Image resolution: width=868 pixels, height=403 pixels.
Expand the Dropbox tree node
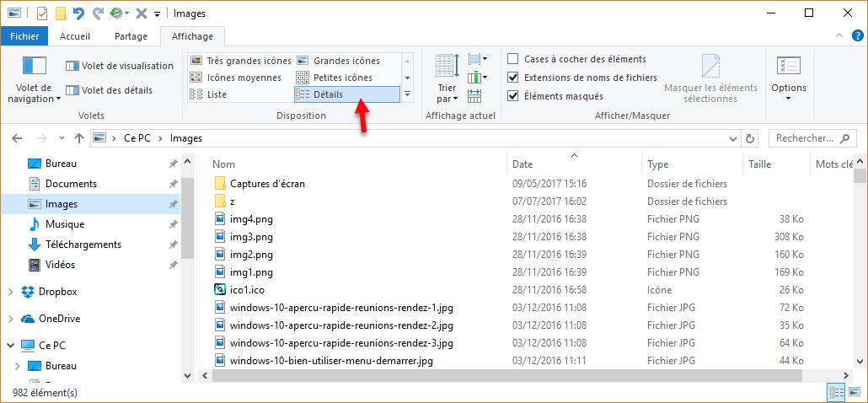click(10, 292)
